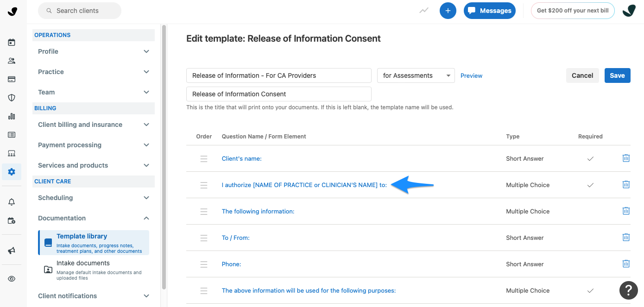Click the Insurance shield icon
This screenshot has height=307, width=644.
coord(11,98)
